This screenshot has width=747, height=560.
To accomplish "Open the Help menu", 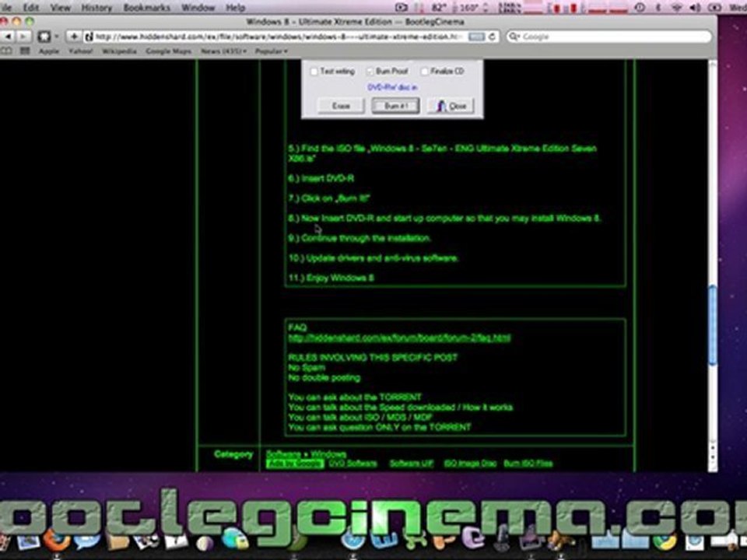I will click(x=235, y=8).
